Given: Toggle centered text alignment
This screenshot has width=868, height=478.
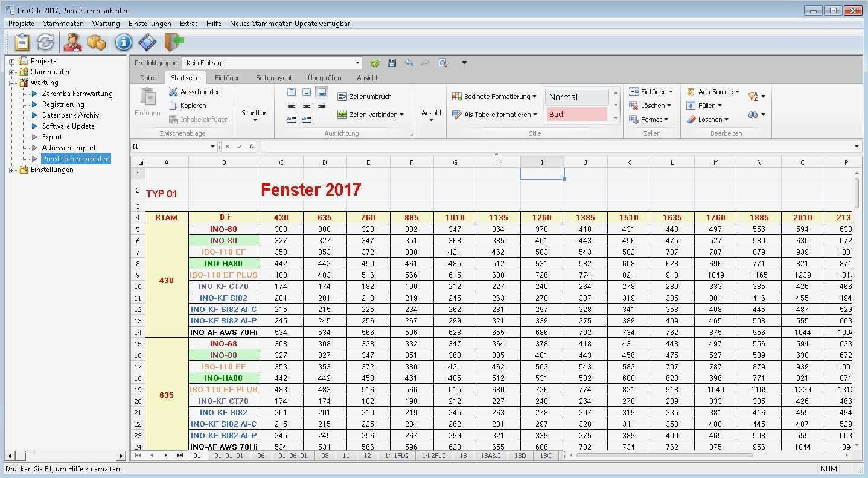Looking at the screenshot, I should click(x=306, y=106).
